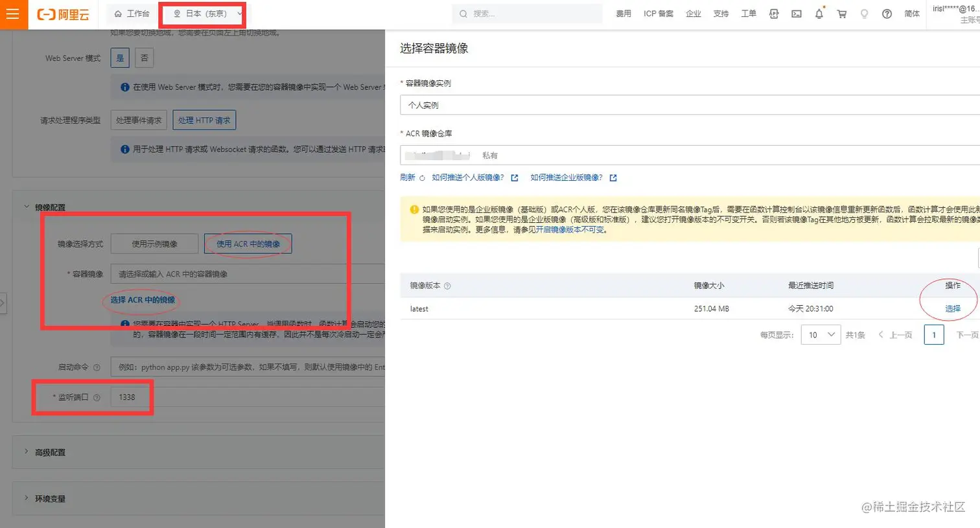Click the info icon in Web Server tip
980x528 pixels.
(125, 87)
